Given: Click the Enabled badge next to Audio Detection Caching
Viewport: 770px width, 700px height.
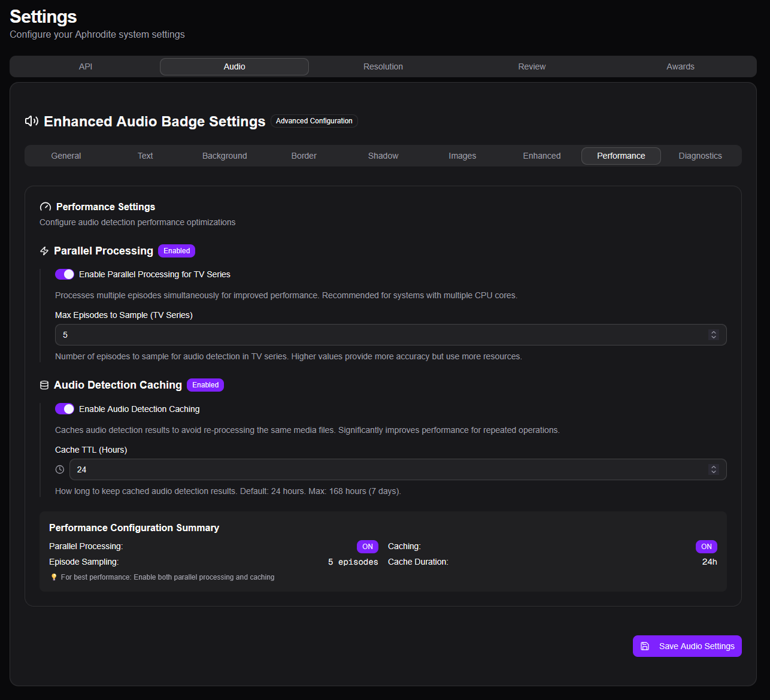Looking at the screenshot, I should (x=205, y=385).
